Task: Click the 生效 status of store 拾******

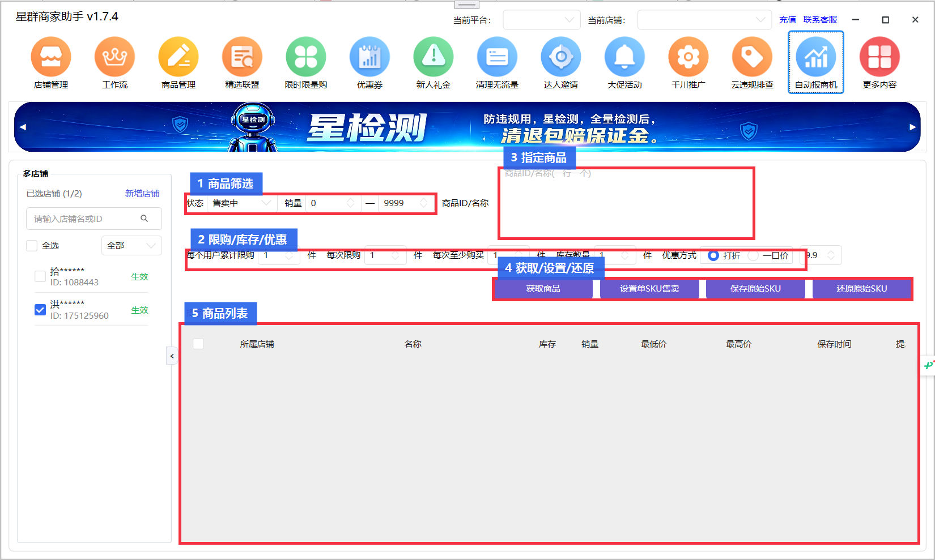Action: [x=139, y=277]
